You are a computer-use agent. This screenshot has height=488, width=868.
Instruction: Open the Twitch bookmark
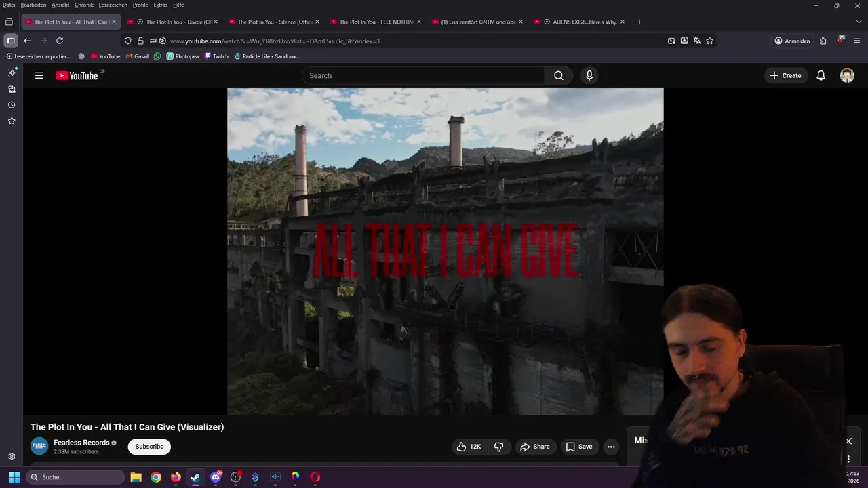(216, 56)
